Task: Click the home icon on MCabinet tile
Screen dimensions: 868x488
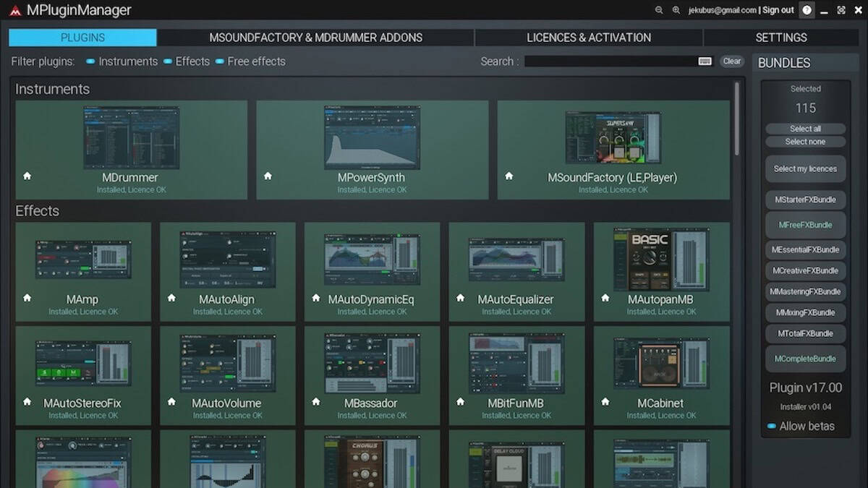Action: point(605,401)
